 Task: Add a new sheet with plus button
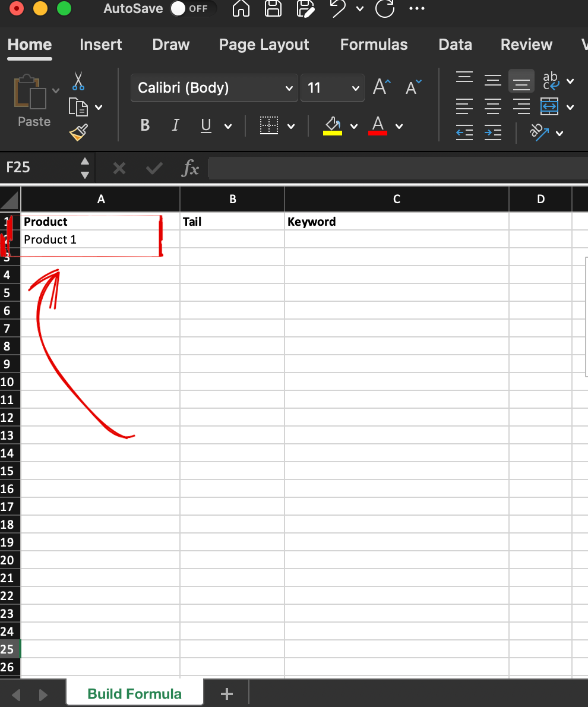[226, 693]
